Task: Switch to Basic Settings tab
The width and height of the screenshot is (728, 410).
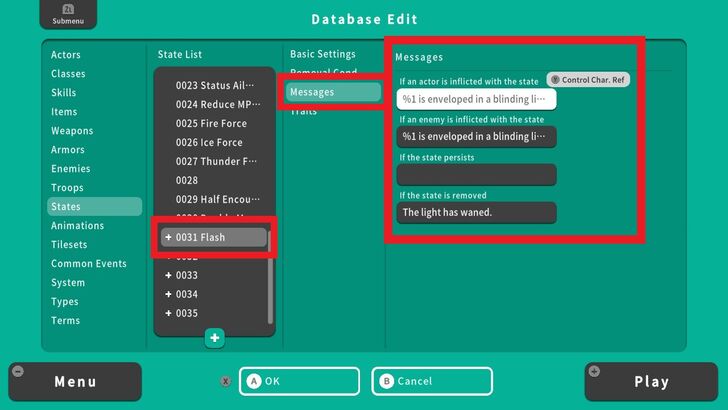Action: click(322, 54)
